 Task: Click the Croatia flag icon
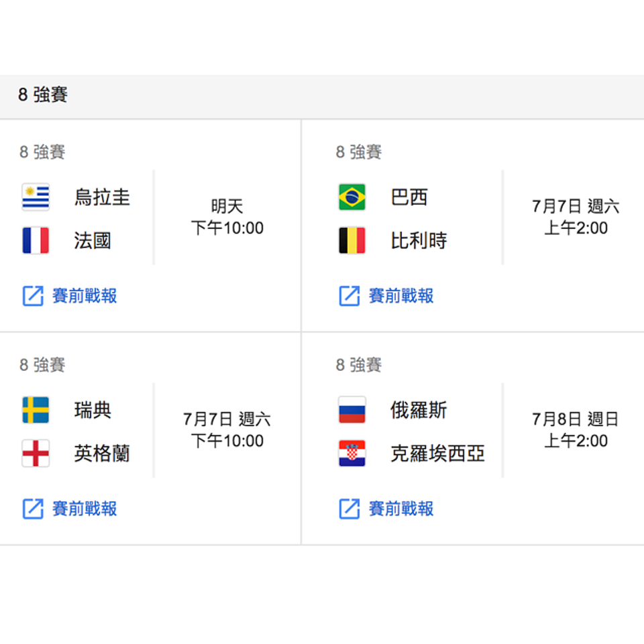[352, 453]
